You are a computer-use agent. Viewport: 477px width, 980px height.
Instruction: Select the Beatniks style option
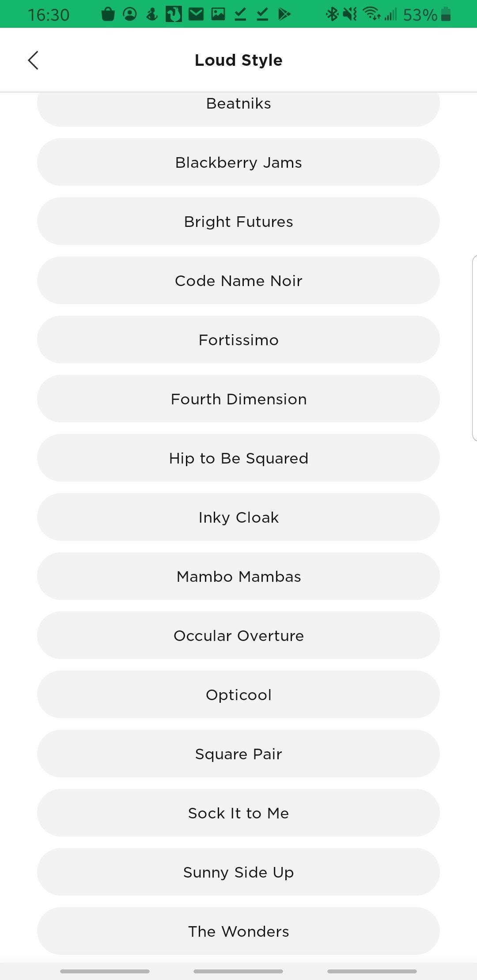pos(238,106)
